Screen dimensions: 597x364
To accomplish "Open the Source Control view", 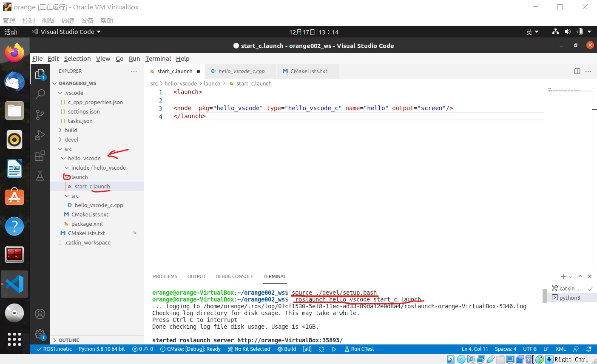I will click(x=40, y=114).
